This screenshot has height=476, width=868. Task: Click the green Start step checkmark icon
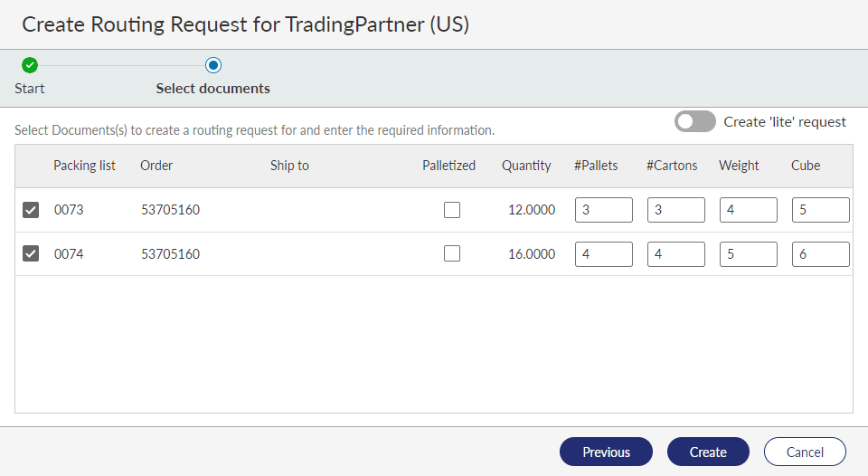tap(30, 65)
